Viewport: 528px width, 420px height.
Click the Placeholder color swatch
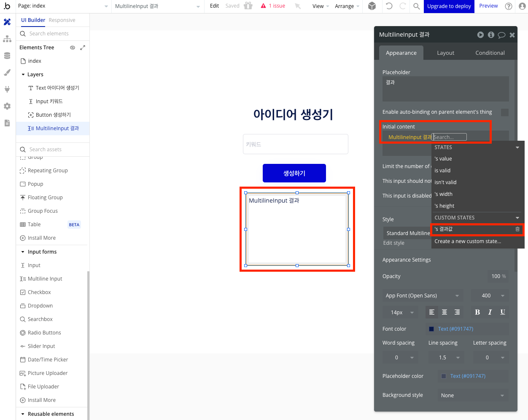click(444, 376)
